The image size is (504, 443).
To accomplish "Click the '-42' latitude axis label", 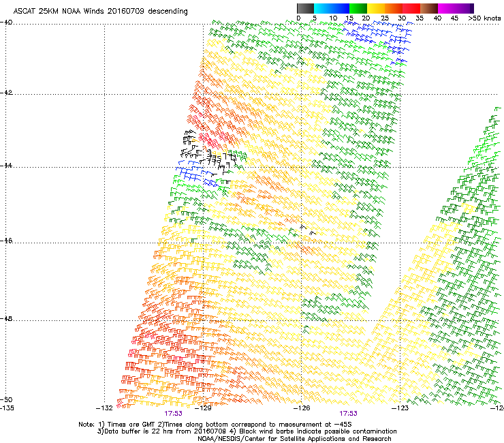I will (6, 93).
